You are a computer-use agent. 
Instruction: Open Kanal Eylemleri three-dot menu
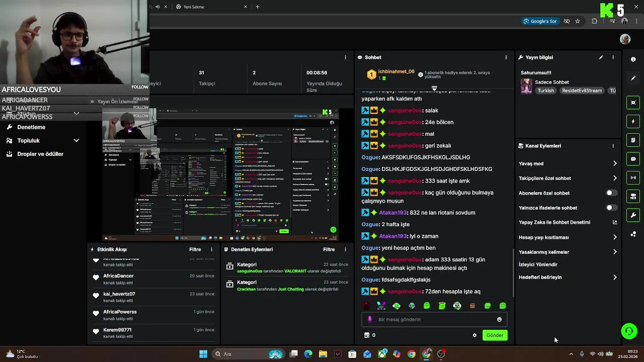point(613,146)
